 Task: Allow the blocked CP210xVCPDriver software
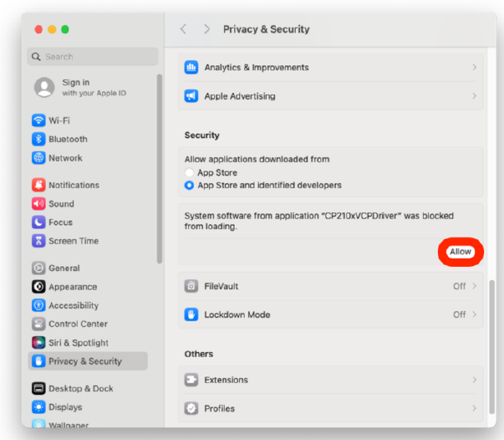click(x=461, y=252)
